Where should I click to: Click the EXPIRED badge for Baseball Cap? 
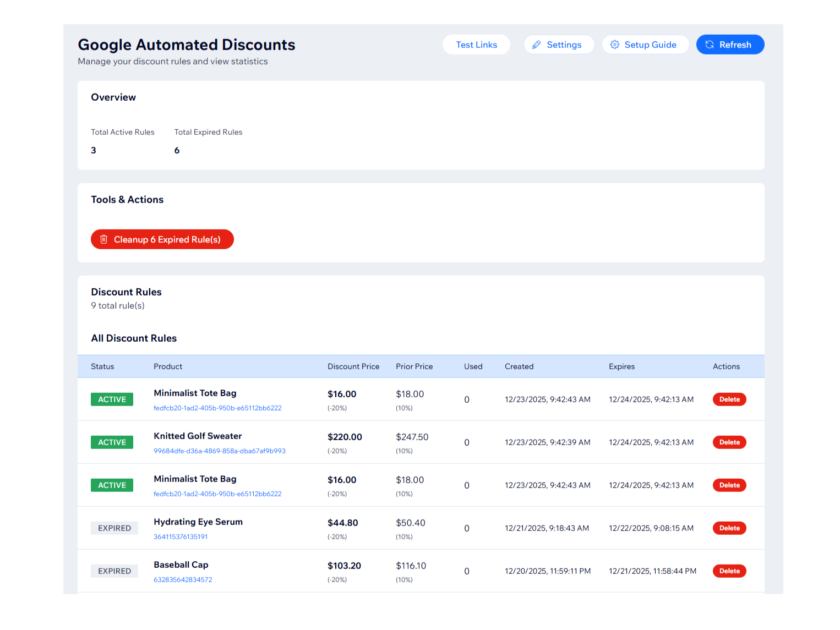[114, 571]
